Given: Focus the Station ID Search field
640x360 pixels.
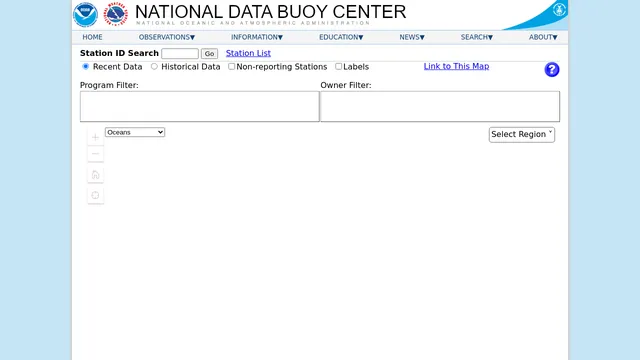Looking at the screenshot, I should tap(180, 53).
